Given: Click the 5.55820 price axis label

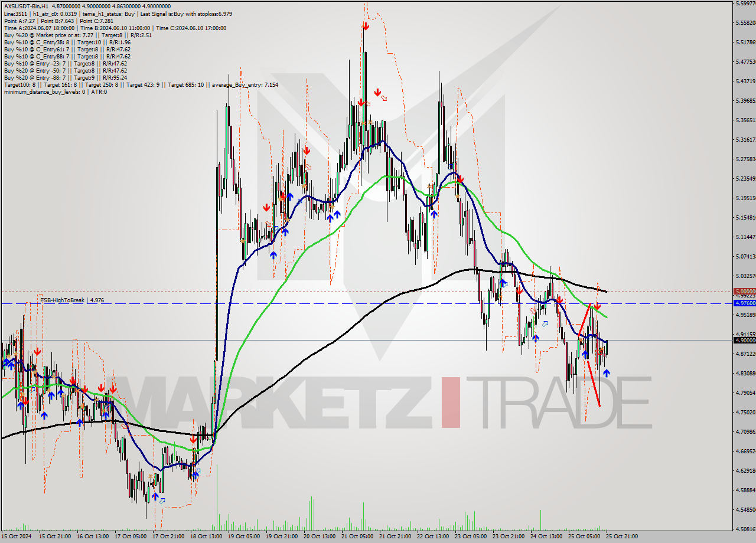Looking at the screenshot, I should [745, 22].
